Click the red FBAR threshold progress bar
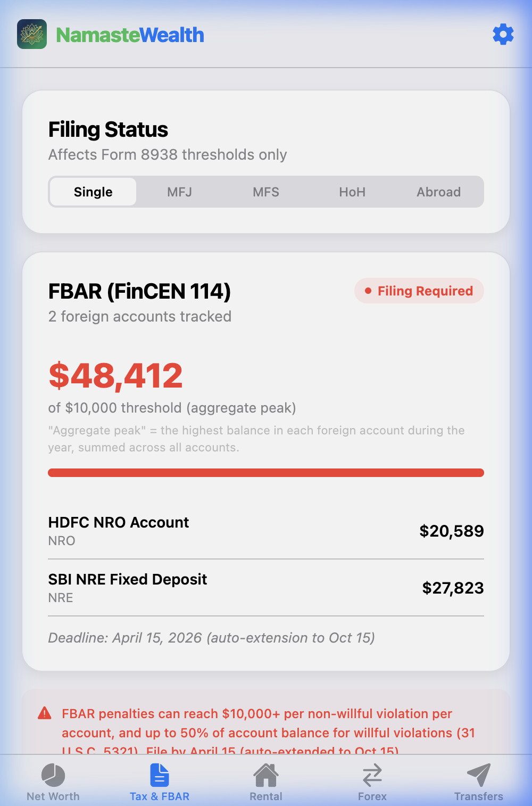532x806 pixels. [x=266, y=473]
